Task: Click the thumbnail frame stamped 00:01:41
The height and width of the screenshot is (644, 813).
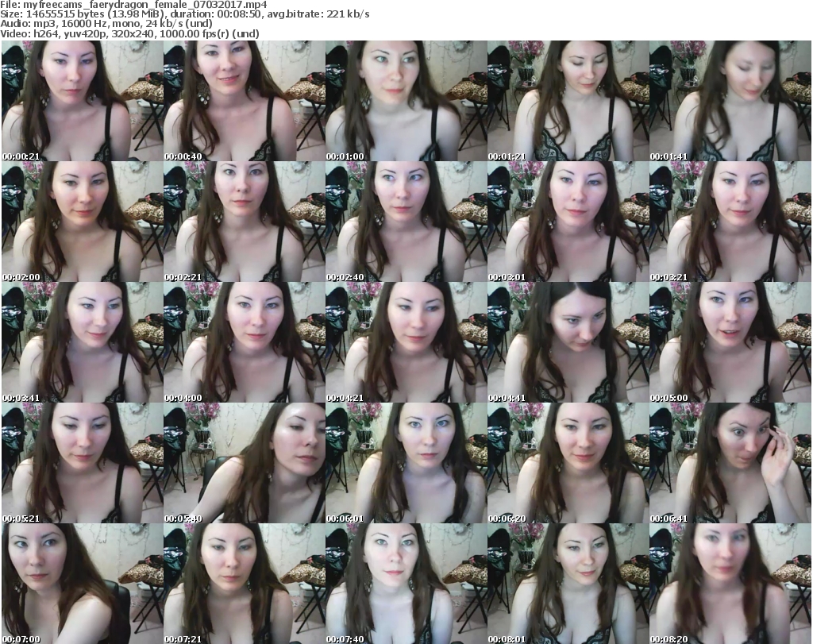Action: (730, 101)
